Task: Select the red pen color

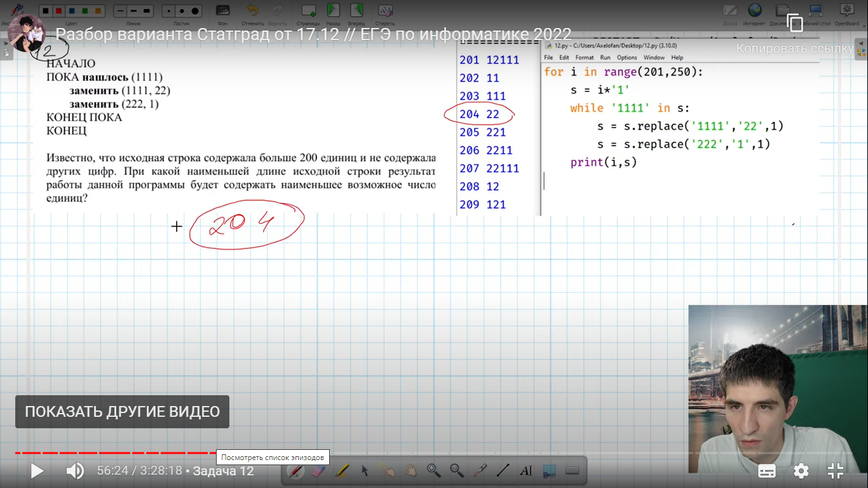Action: pos(59,11)
